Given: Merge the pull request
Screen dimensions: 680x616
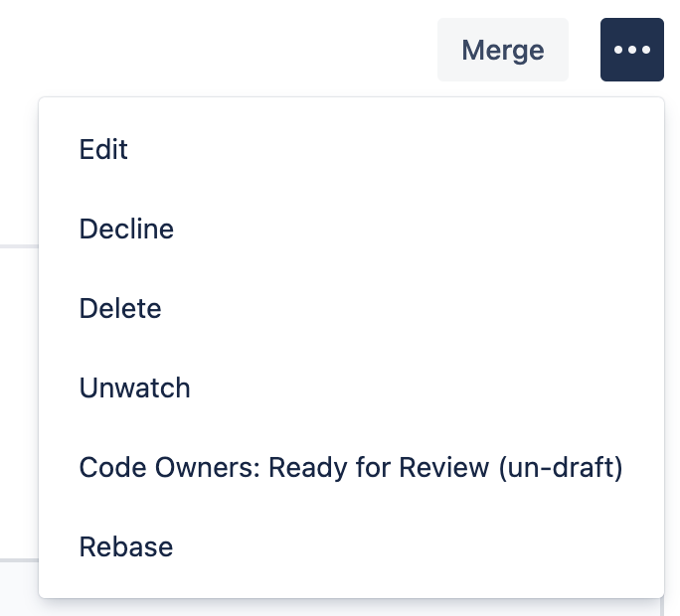Looking at the screenshot, I should [502, 50].
